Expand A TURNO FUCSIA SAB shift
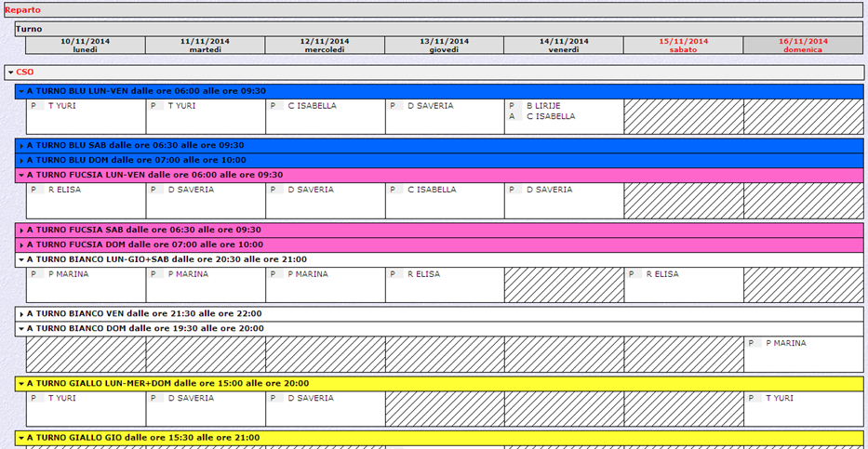 21,230
